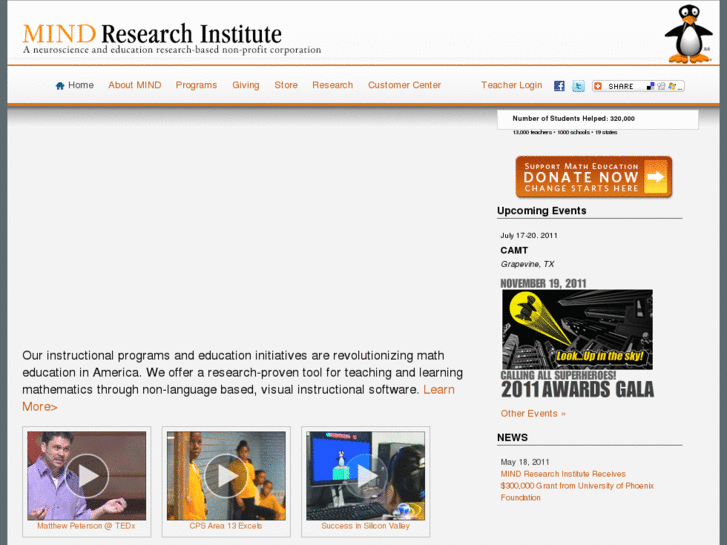727x545 pixels.
Task: Open the Twitter icon link
Action: point(578,86)
